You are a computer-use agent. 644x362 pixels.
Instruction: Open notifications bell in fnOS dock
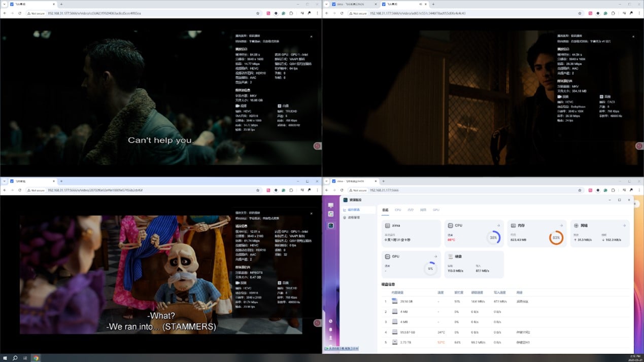coord(331,330)
